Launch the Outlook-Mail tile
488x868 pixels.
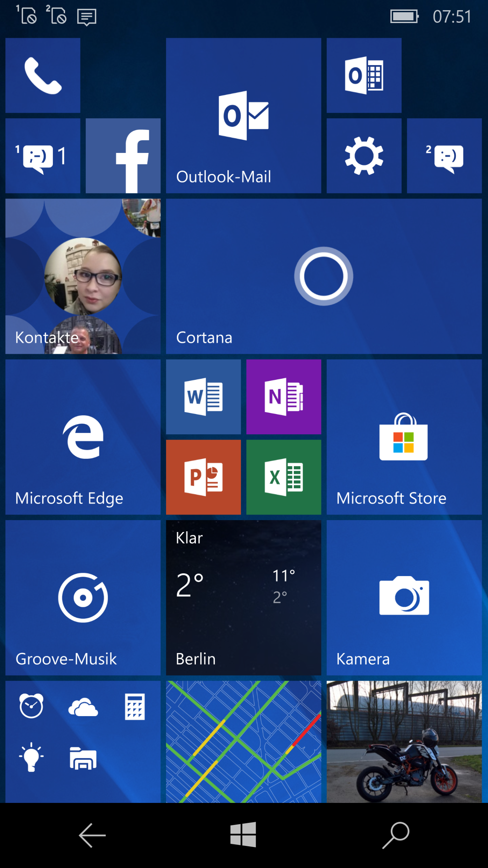tap(243, 115)
